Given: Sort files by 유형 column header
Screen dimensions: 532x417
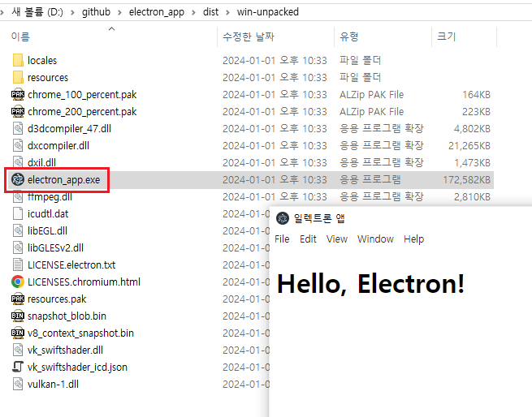Looking at the screenshot, I should pos(348,37).
